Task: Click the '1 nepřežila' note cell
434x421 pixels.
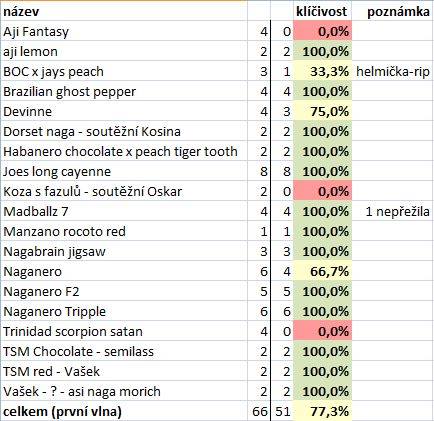Action: (x=393, y=211)
